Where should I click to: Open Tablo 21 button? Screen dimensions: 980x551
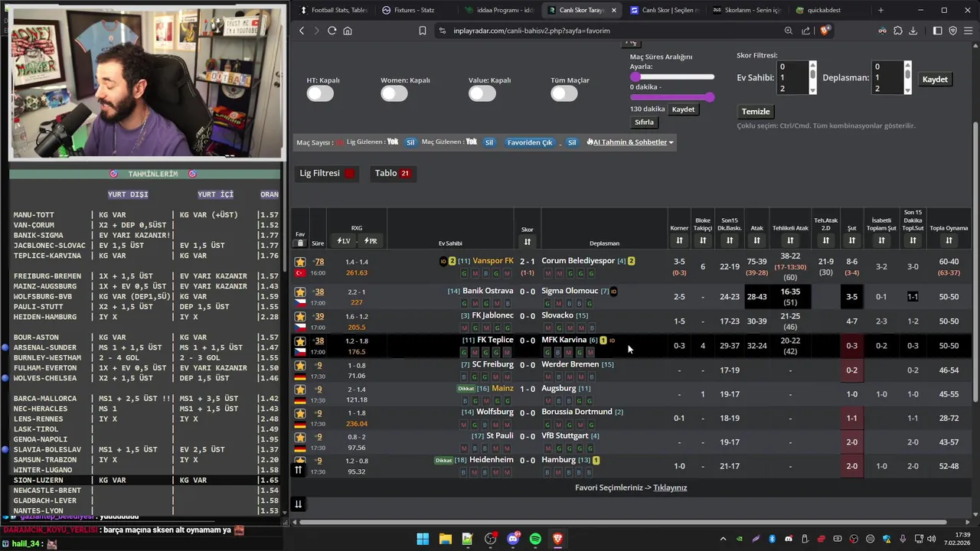point(393,173)
